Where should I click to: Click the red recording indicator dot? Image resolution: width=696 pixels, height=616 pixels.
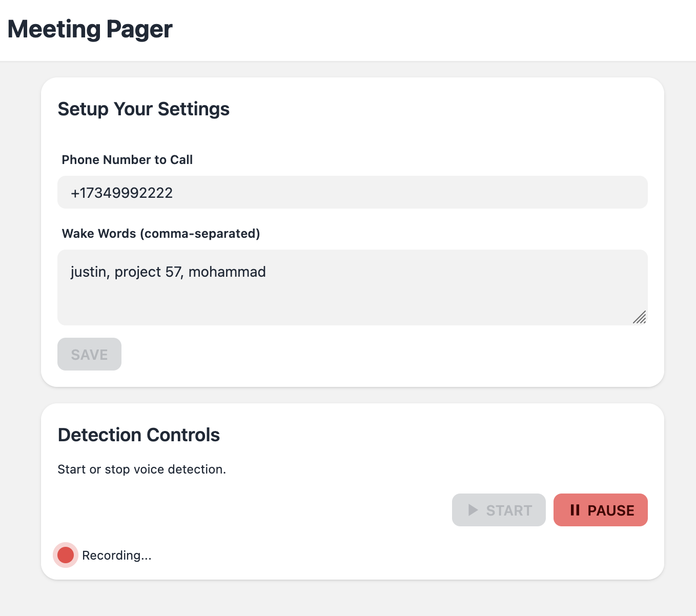tap(66, 555)
